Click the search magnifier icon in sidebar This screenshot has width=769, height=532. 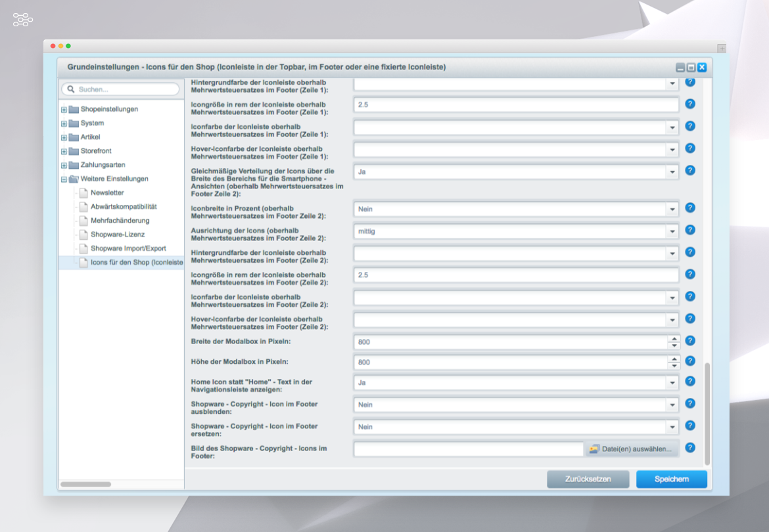coord(71,89)
